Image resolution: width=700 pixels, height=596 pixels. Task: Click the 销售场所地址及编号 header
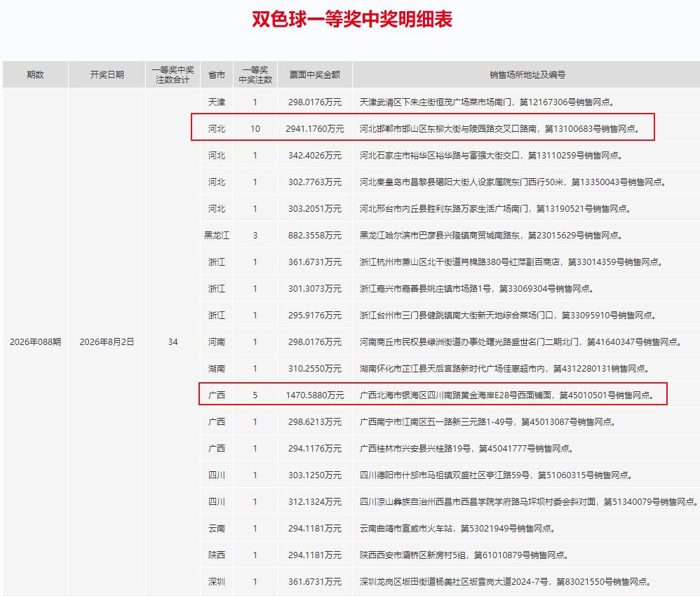click(x=527, y=74)
